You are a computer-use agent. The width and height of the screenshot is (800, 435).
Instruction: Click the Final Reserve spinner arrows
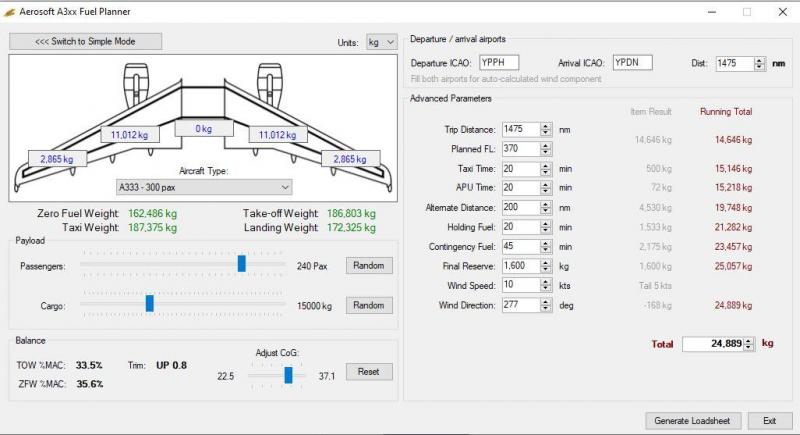pos(546,266)
